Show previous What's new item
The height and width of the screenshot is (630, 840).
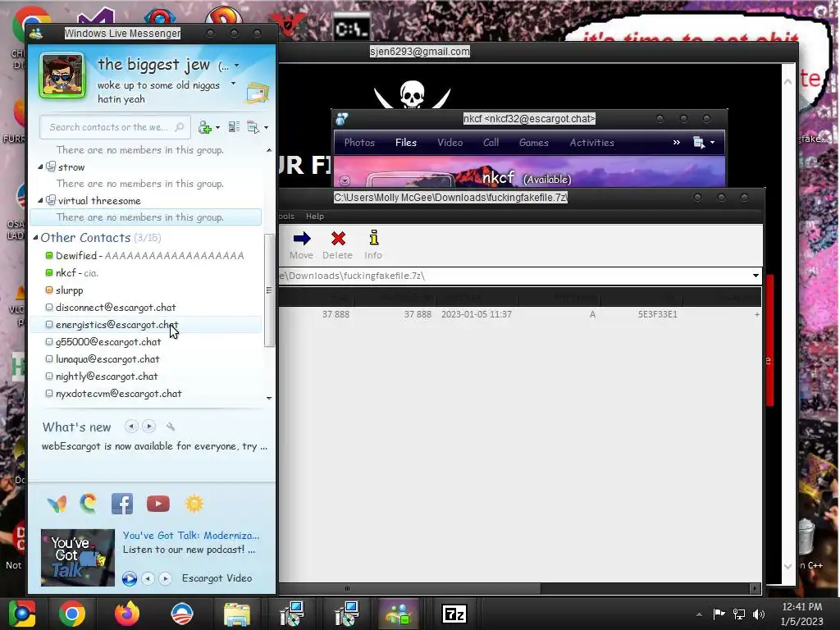click(x=131, y=427)
